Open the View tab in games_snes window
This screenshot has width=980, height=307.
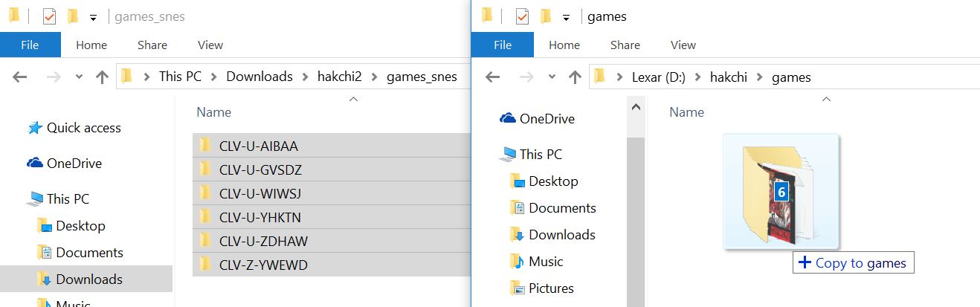tap(210, 45)
